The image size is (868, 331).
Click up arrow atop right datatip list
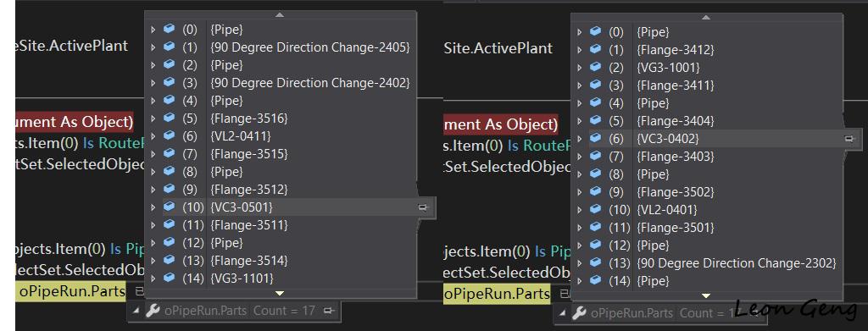[x=706, y=18]
